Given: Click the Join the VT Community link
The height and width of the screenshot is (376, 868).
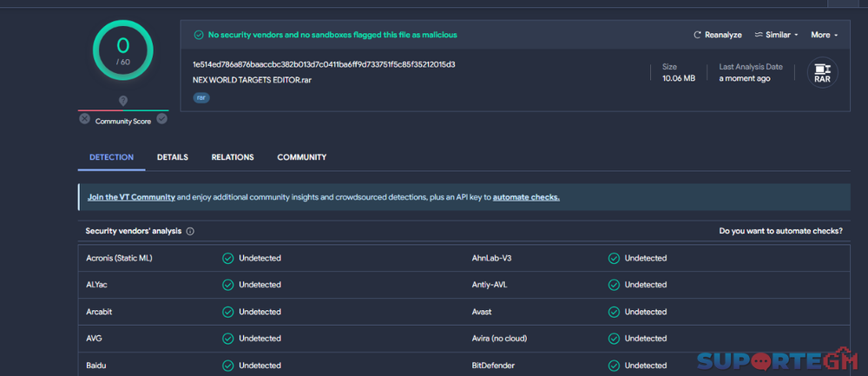Looking at the screenshot, I should click(131, 197).
